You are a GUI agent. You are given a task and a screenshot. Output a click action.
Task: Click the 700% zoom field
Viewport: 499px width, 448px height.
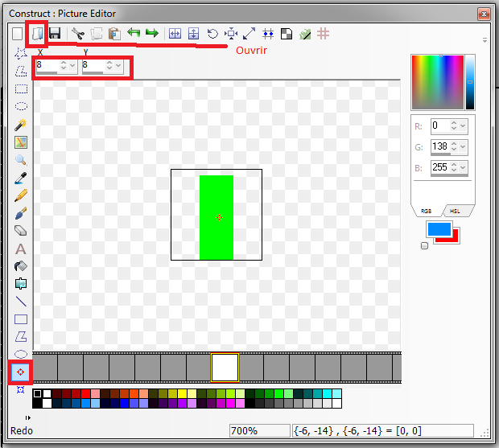click(x=260, y=431)
